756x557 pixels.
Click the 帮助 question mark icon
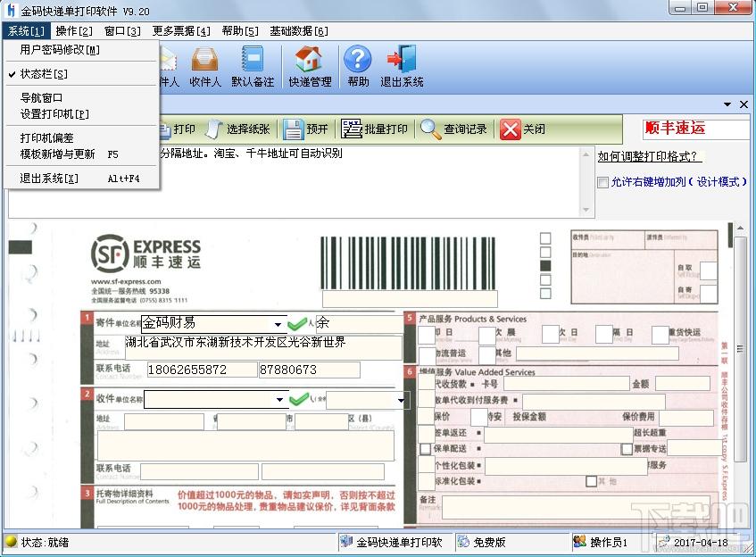pyautogui.click(x=358, y=66)
